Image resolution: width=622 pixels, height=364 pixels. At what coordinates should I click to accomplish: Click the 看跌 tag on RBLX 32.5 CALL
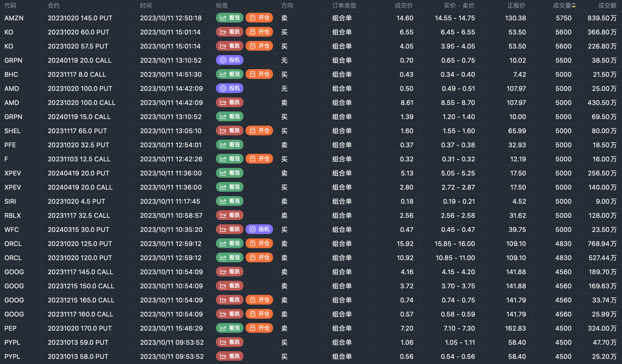point(230,215)
